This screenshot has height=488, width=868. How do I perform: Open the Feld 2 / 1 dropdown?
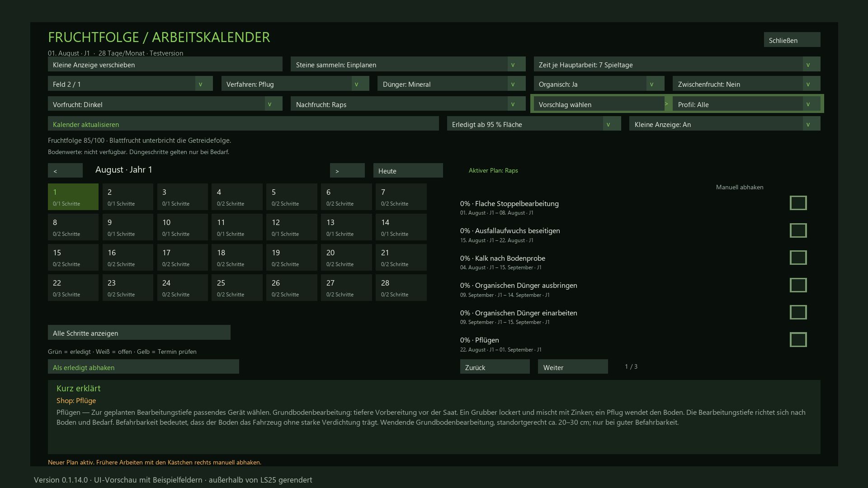coord(130,84)
